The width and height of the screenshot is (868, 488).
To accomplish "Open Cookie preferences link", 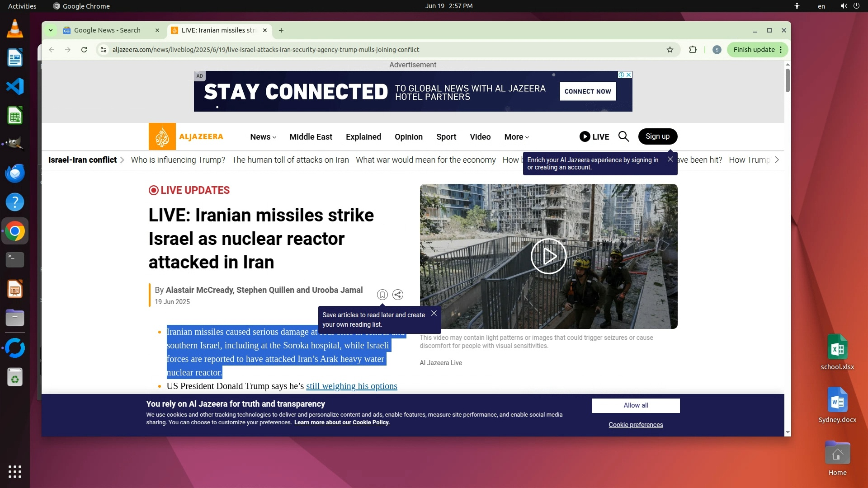I will pyautogui.click(x=636, y=425).
